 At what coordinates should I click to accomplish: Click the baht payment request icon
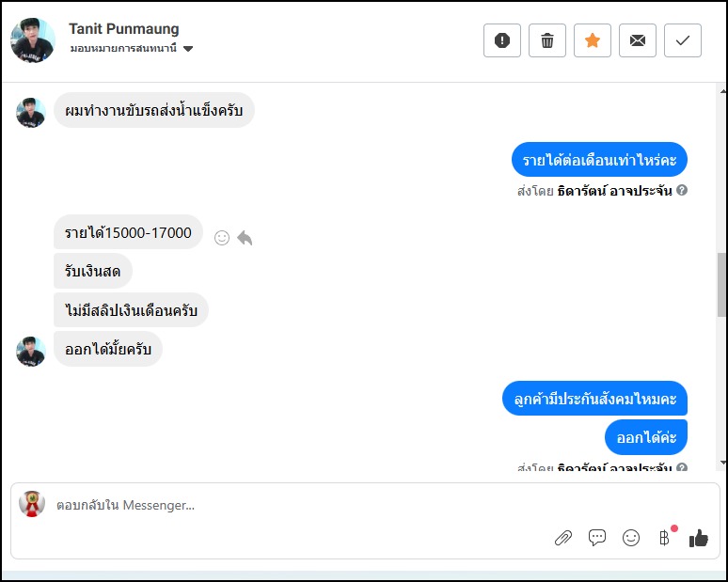tap(664, 538)
